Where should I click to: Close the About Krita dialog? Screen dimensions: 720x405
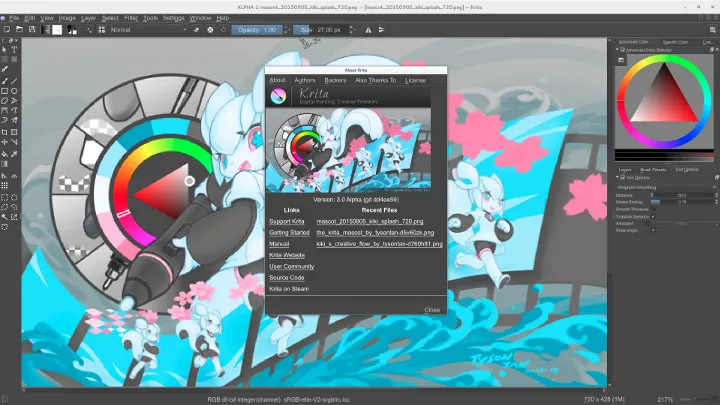click(x=432, y=310)
